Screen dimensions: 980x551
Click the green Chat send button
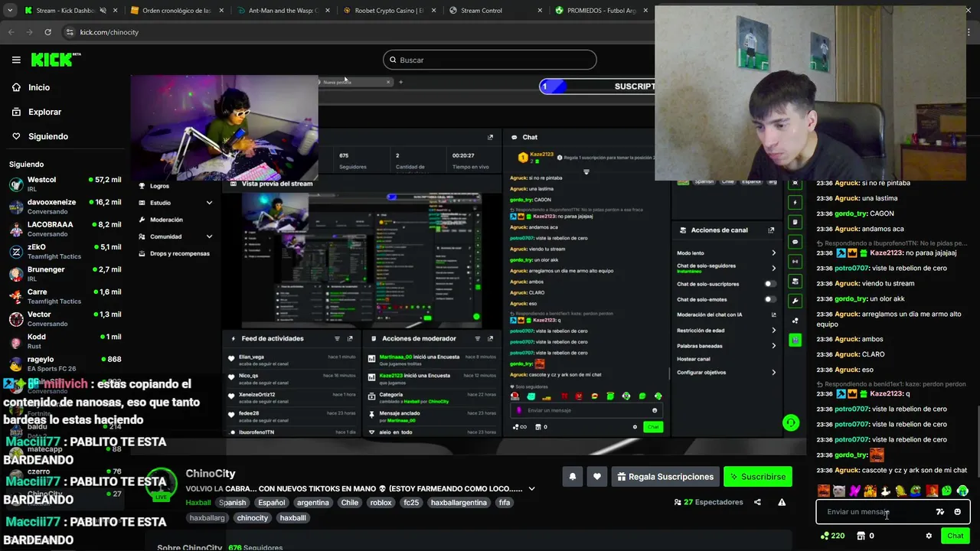click(955, 536)
